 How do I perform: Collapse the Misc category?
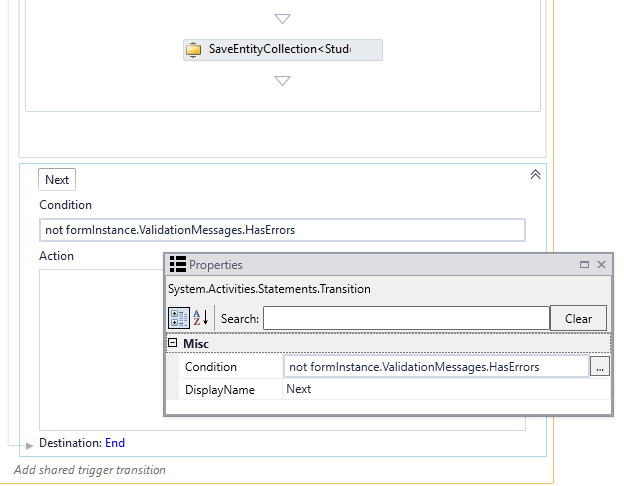point(173,343)
